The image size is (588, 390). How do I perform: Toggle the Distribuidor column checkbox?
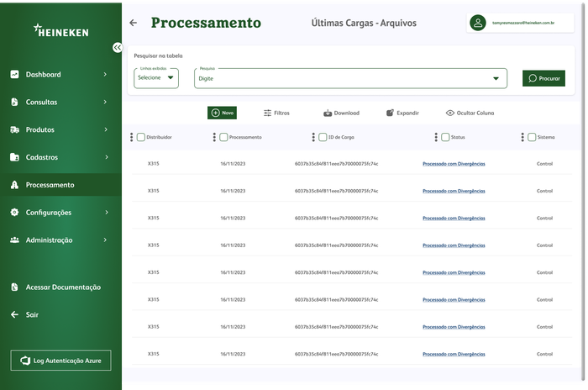(141, 137)
